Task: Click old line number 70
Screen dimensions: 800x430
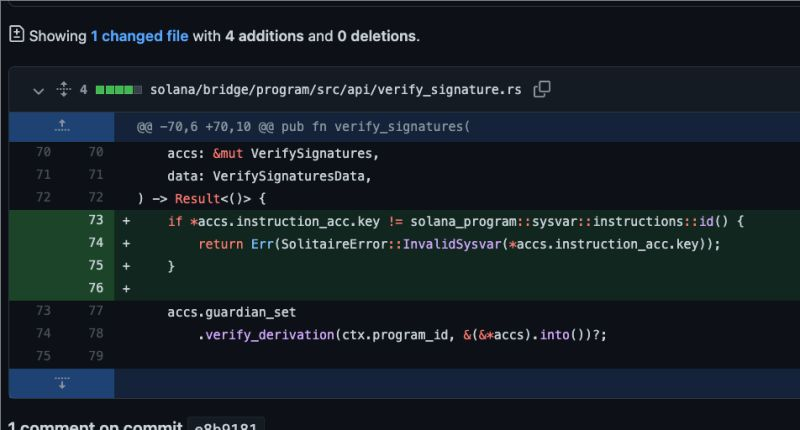Action: [43, 152]
